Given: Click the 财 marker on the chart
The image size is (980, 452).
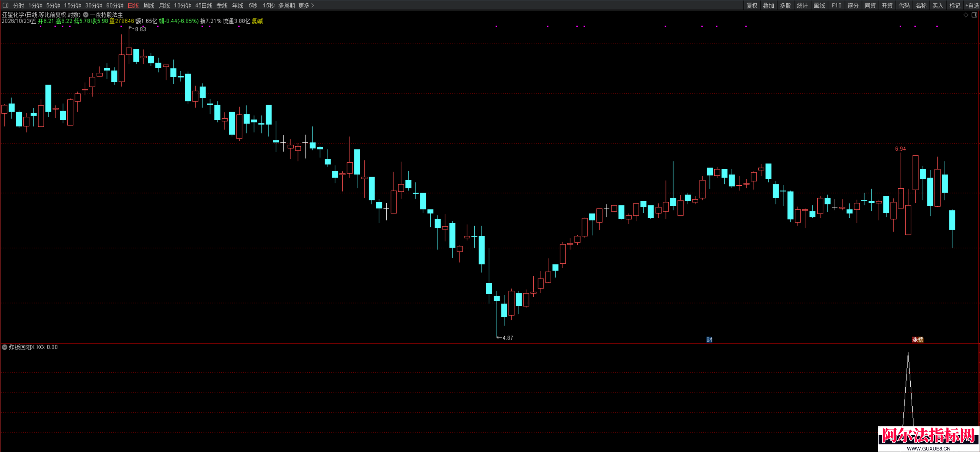Looking at the screenshot, I should pyautogui.click(x=709, y=339).
